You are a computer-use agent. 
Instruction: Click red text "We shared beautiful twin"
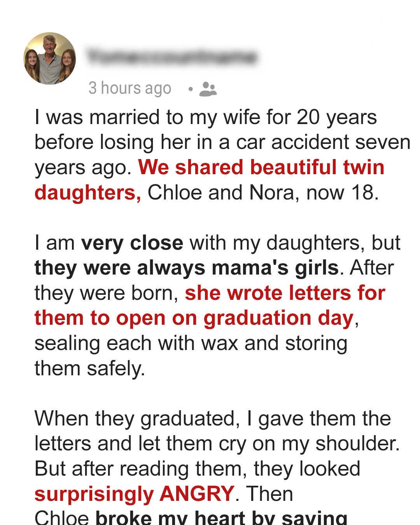tap(261, 167)
